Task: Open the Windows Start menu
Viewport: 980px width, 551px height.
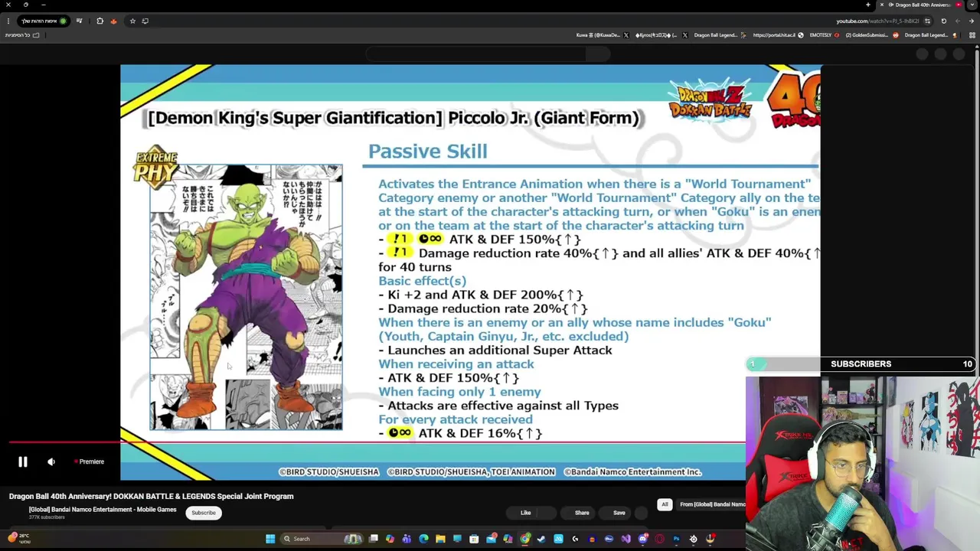Action: [270, 539]
